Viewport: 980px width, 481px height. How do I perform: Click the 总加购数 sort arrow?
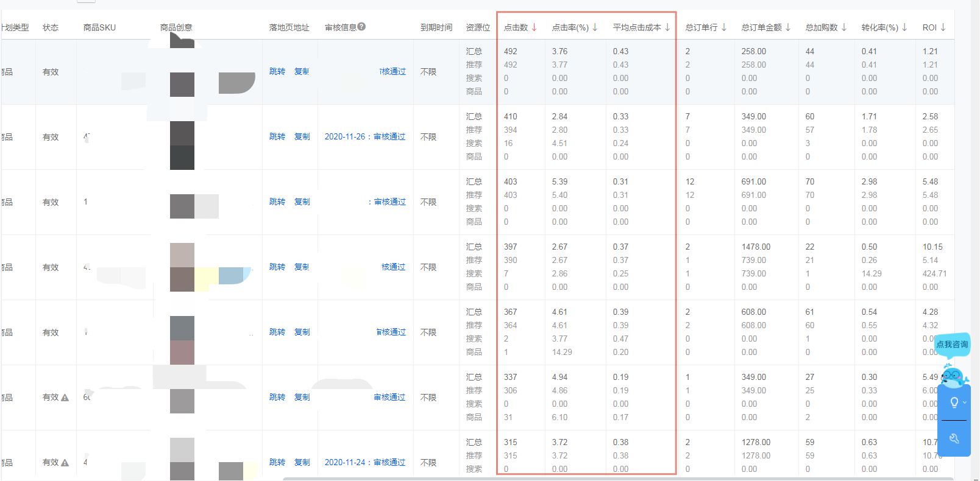point(844,27)
